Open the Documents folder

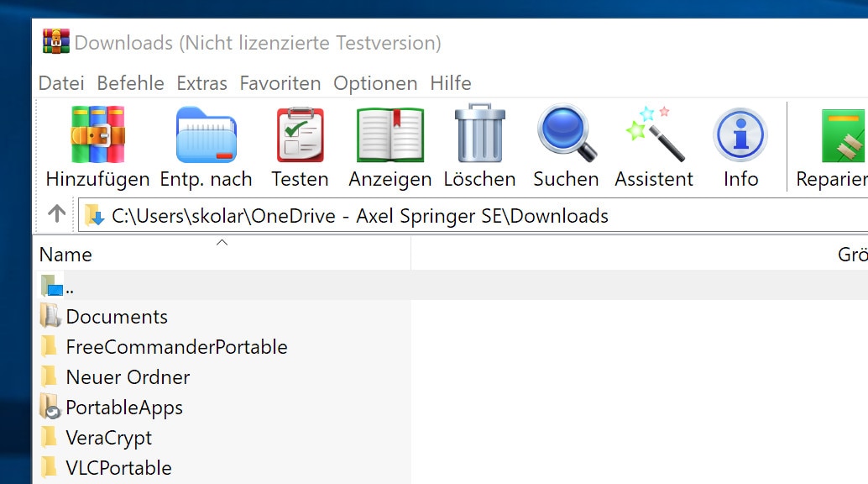(116, 317)
